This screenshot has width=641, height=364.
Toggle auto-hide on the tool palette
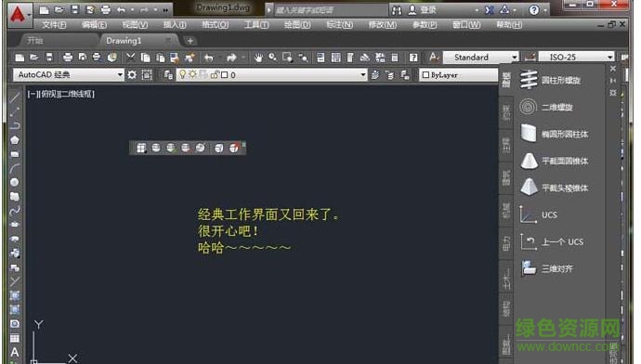click(x=613, y=81)
